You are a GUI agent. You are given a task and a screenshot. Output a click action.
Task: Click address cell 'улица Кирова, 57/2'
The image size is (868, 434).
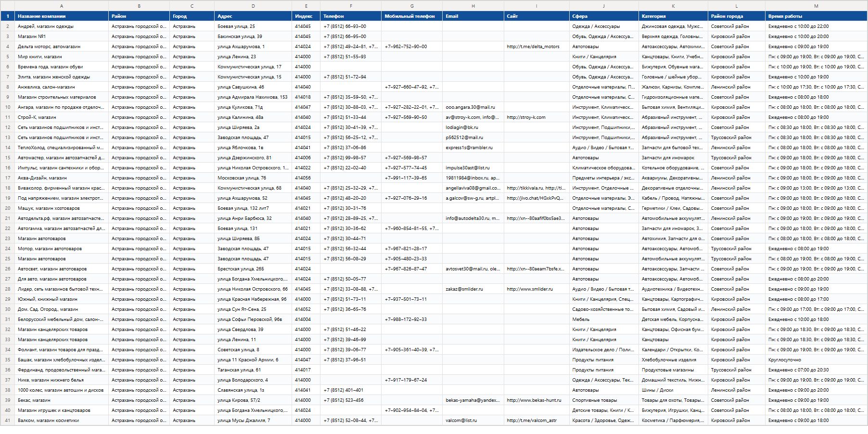253,400
